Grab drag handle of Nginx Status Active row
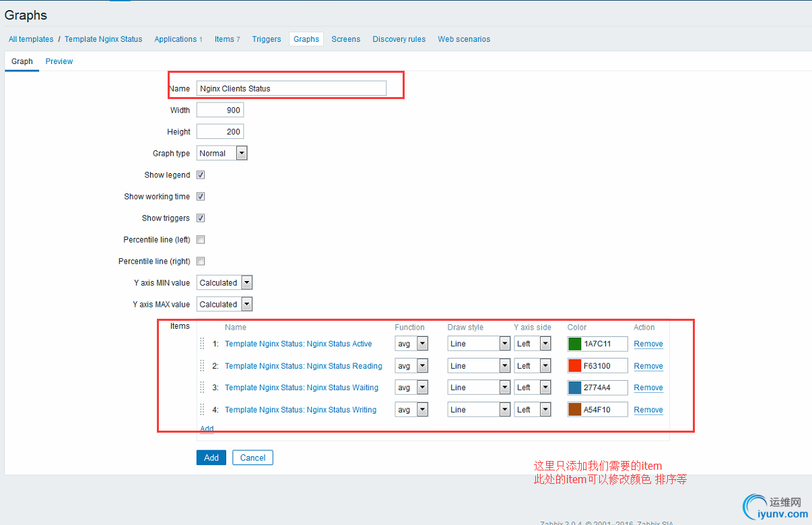Viewport: 812px width, 525px height. 202,344
